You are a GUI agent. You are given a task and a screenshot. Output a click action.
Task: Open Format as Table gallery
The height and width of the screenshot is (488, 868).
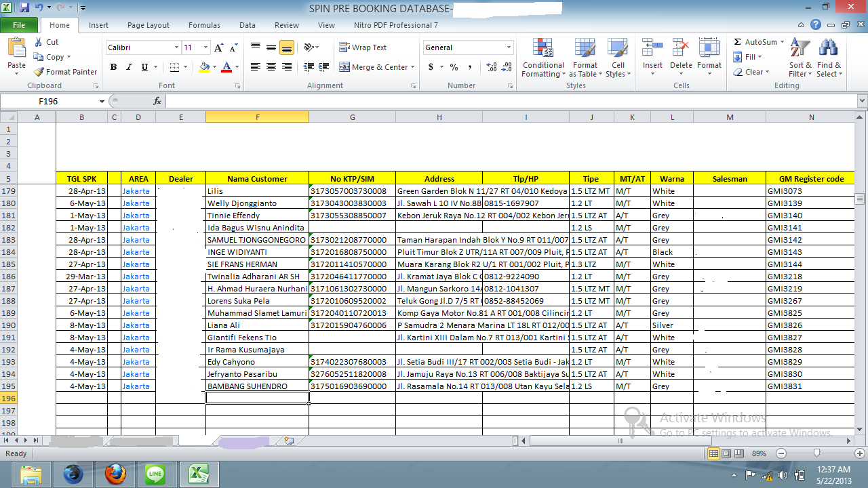(585, 58)
